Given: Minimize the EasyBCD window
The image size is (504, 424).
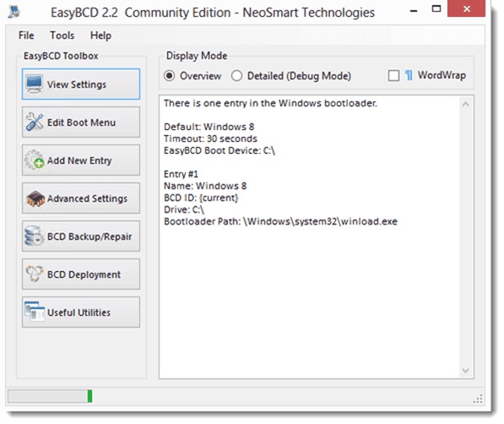Looking at the screenshot, I should click(414, 11).
